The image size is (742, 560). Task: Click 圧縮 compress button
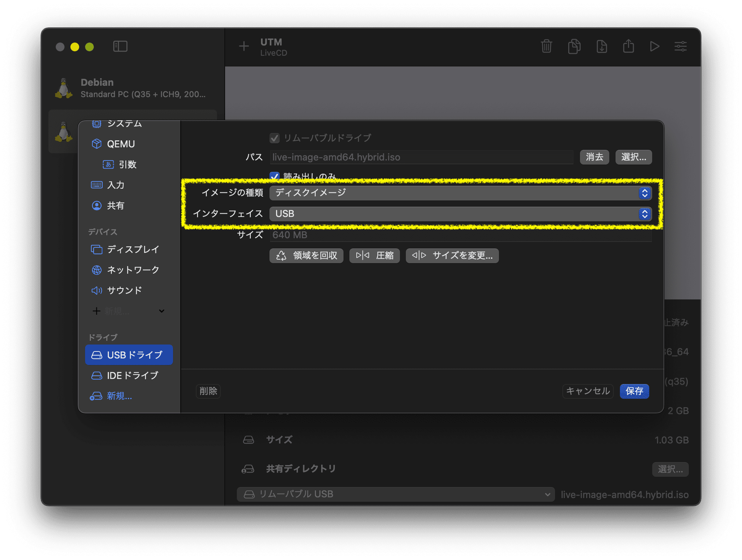[375, 255]
